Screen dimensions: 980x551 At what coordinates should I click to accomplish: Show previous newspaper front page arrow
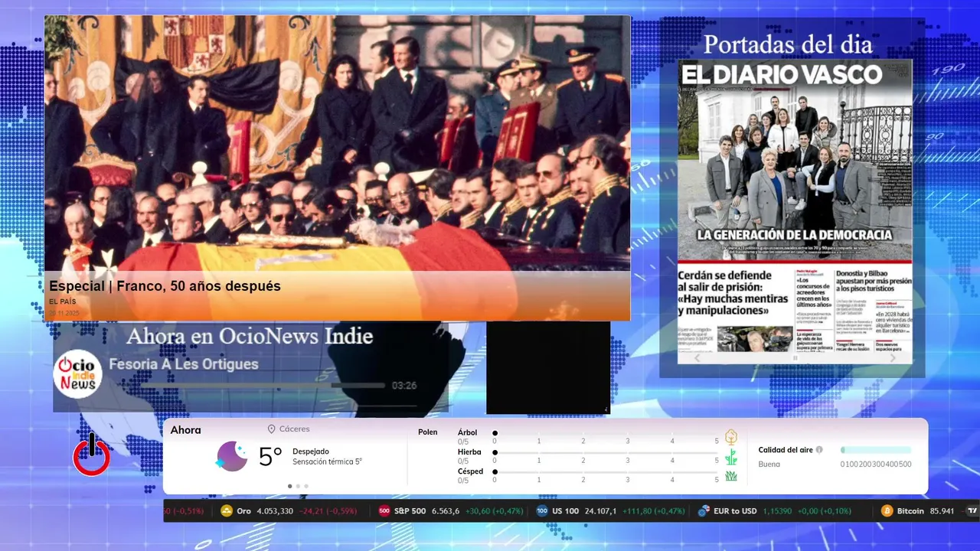point(697,358)
